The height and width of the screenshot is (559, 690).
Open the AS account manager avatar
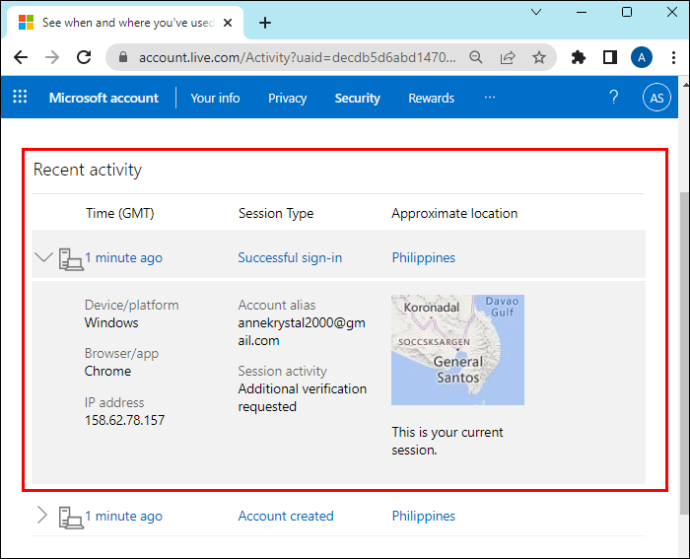pyautogui.click(x=657, y=97)
